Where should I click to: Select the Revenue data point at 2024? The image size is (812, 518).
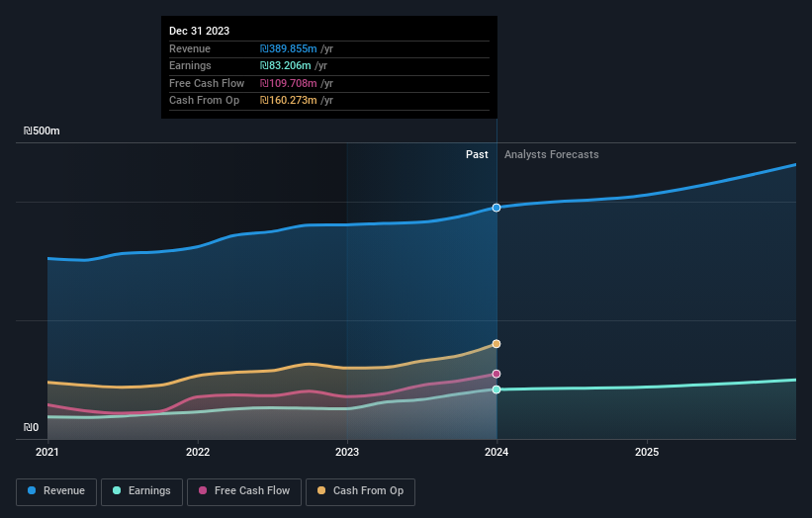point(496,208)
